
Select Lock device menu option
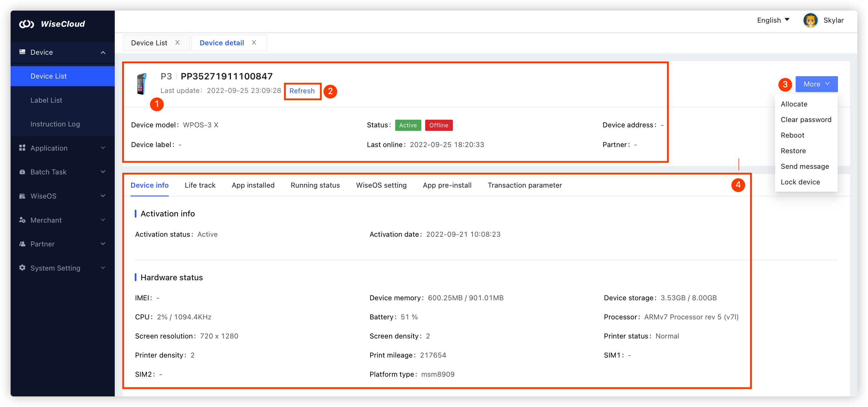click(x=800, y=182)
